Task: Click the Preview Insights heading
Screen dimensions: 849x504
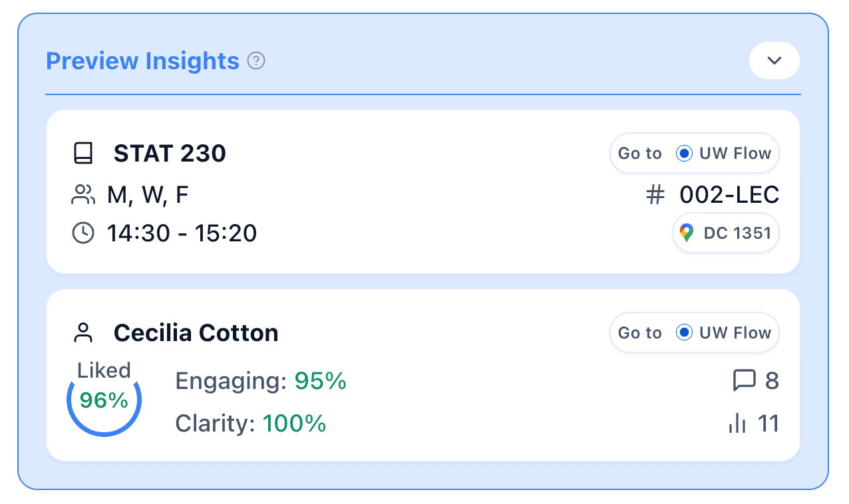Action: pos(142,61)
